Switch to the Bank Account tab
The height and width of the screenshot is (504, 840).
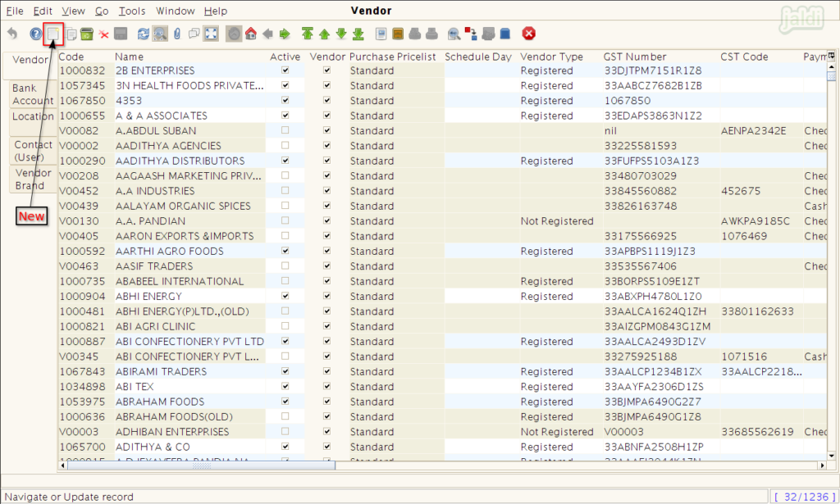point(33,94)
